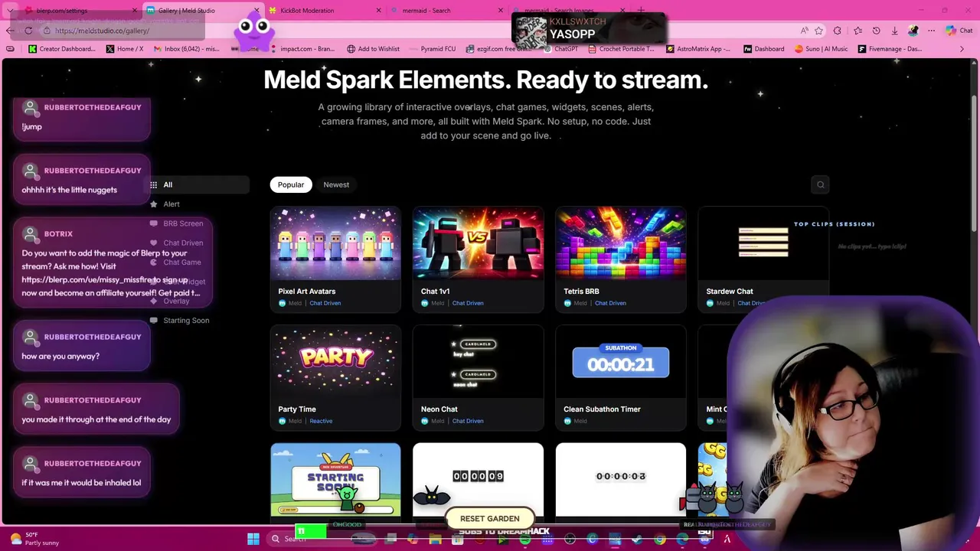Image resolution: width=980 pixels, height=551 pixels.
Task: Open Spotify from taskbar
Action: 525,540
